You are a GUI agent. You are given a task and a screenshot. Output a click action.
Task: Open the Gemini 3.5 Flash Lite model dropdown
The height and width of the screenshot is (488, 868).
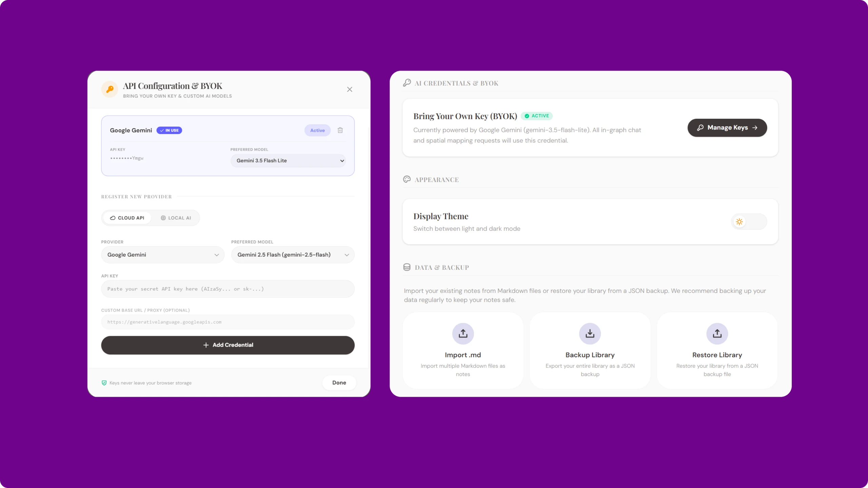tap(288, 161)
